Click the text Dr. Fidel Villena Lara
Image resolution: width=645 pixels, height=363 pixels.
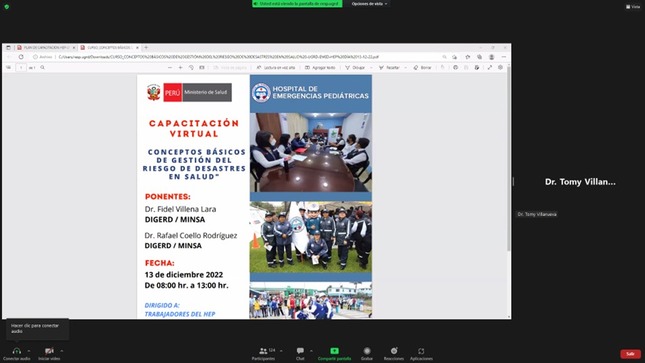pos(180,209)
